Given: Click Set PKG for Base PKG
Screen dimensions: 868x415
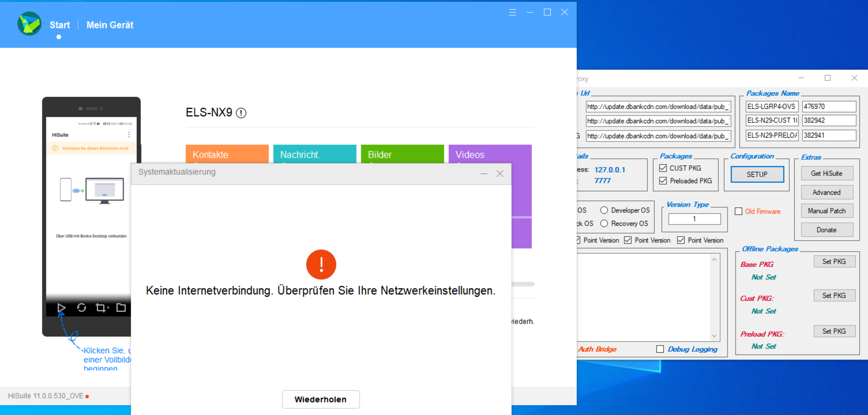Looking at the screenshot, I should point(835,261).
